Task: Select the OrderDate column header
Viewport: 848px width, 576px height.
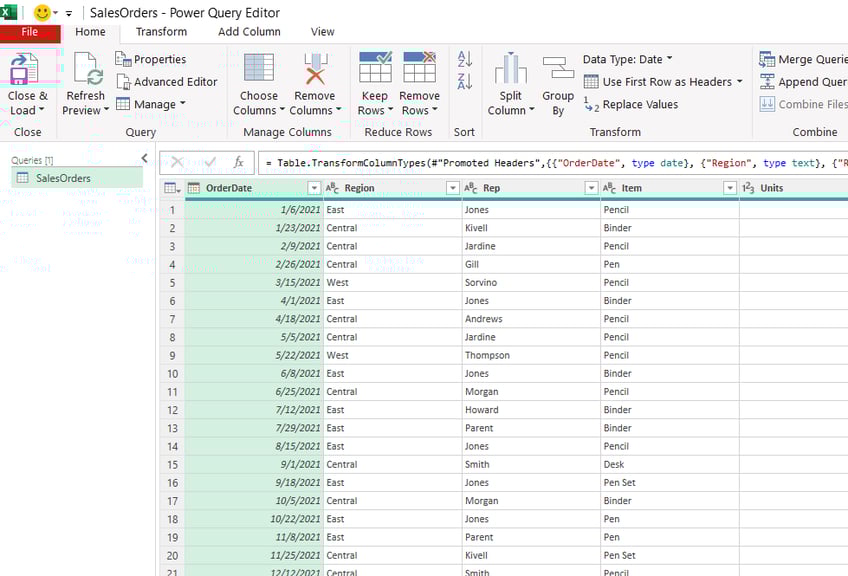Action: click(254, 188)
